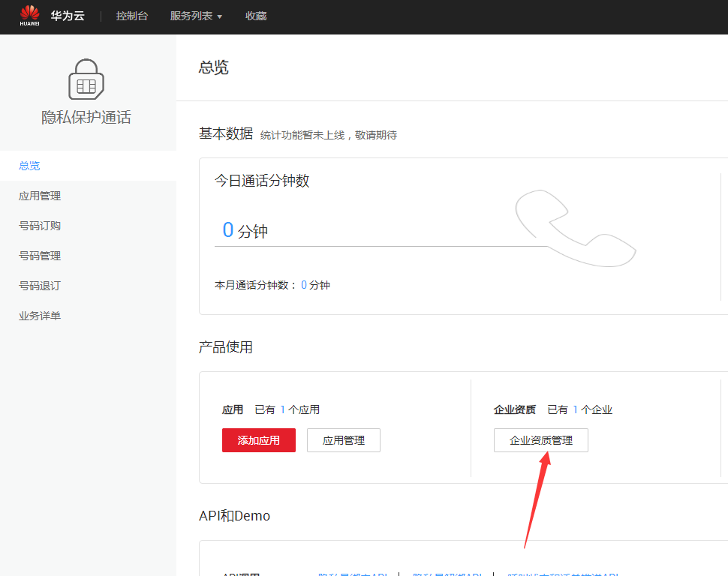
Task: Go to 号码订购 in sidebar
Action: tap(40, 226)
